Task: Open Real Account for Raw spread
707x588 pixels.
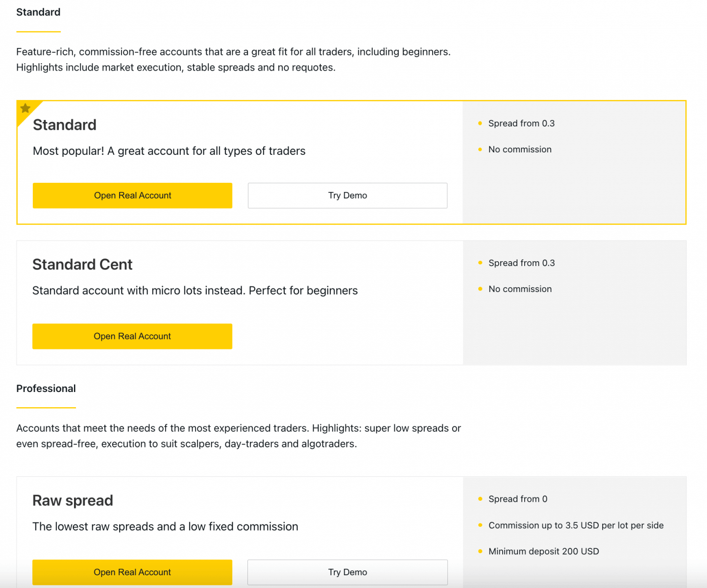Action: pos(132,572)
